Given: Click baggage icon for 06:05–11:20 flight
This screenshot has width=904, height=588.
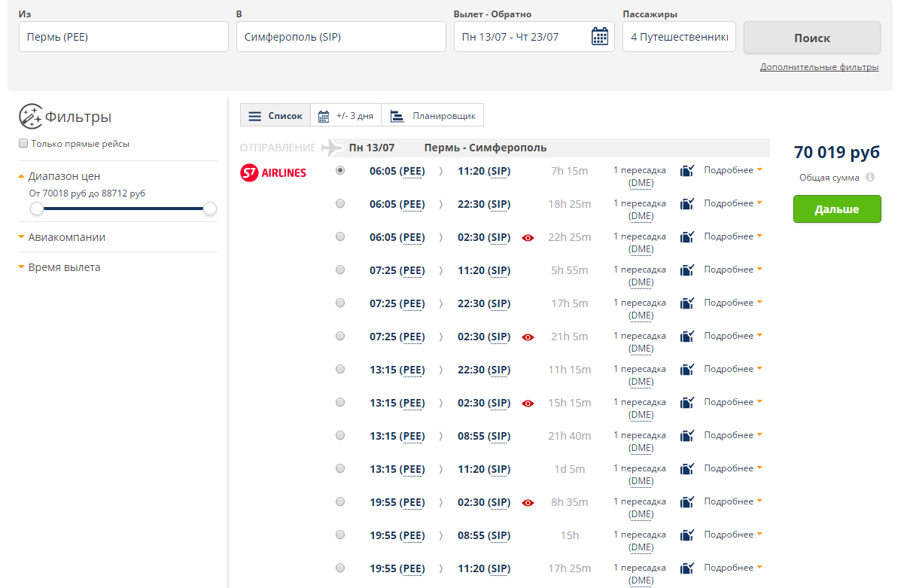Looking at the screenshot, I should [687, 171].
